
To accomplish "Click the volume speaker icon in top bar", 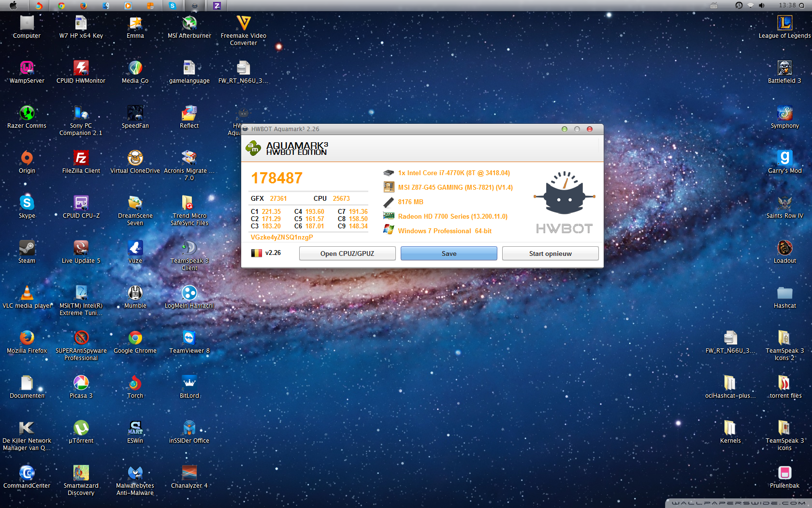I will coord(762,5).
